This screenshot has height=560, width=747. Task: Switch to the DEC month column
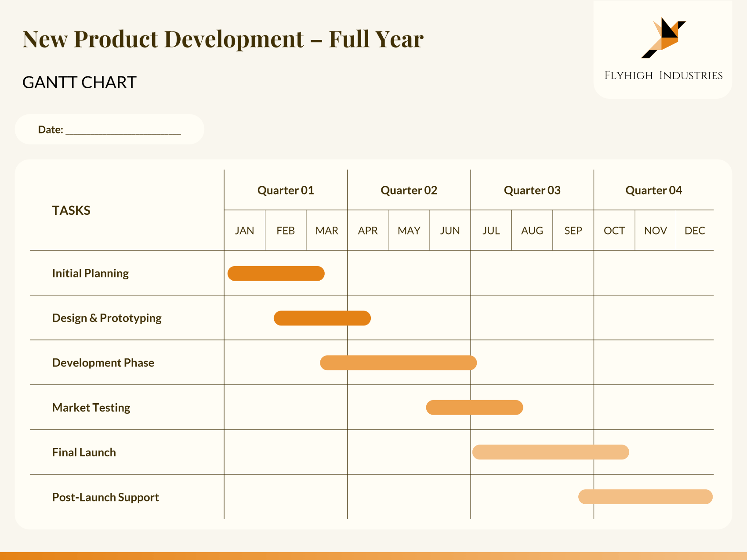(694, 230)
